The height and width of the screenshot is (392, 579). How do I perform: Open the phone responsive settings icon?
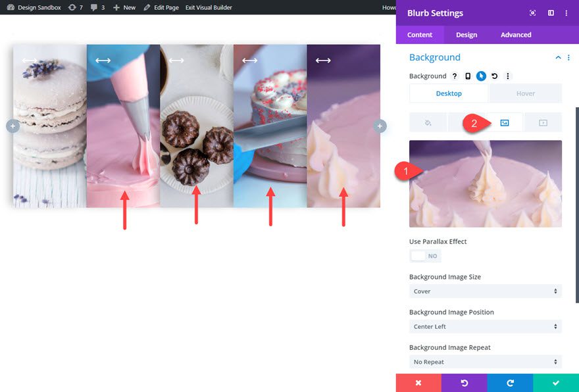click(x=468, y=76)
